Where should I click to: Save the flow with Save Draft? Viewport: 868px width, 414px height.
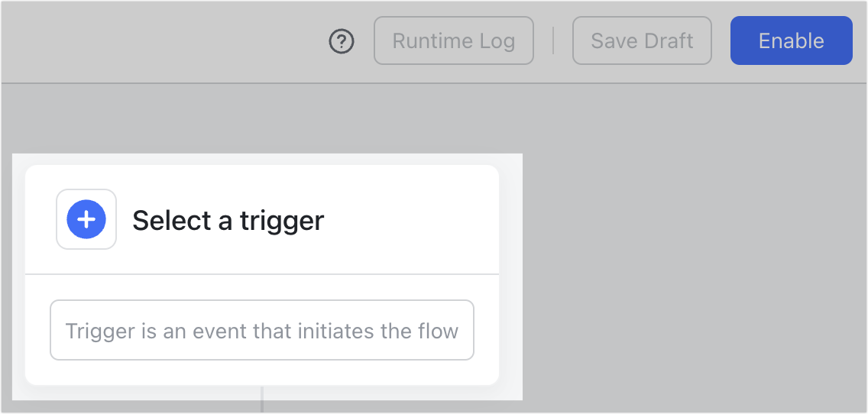642,40
